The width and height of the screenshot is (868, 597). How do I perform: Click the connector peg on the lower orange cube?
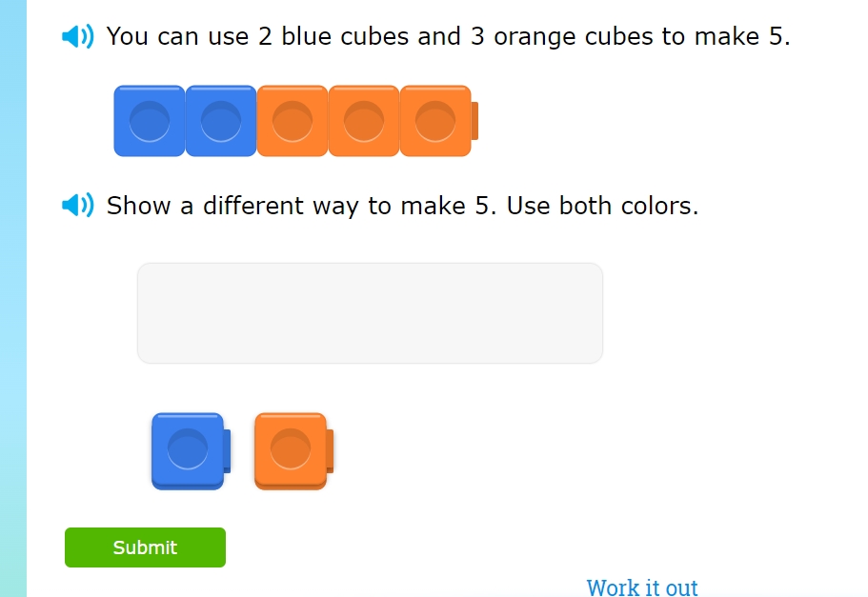[330, 450]
